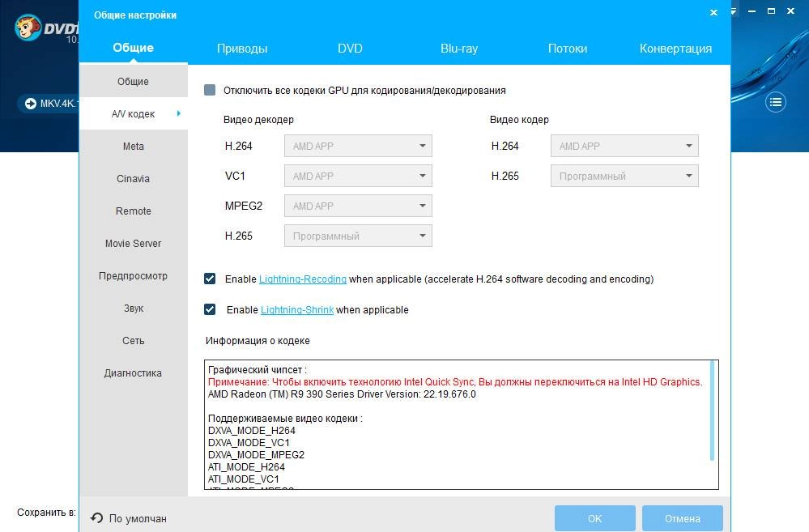Screen dimensions: 809x532
Task: Click the codec info scrollbar
Action: pos(712,411)
